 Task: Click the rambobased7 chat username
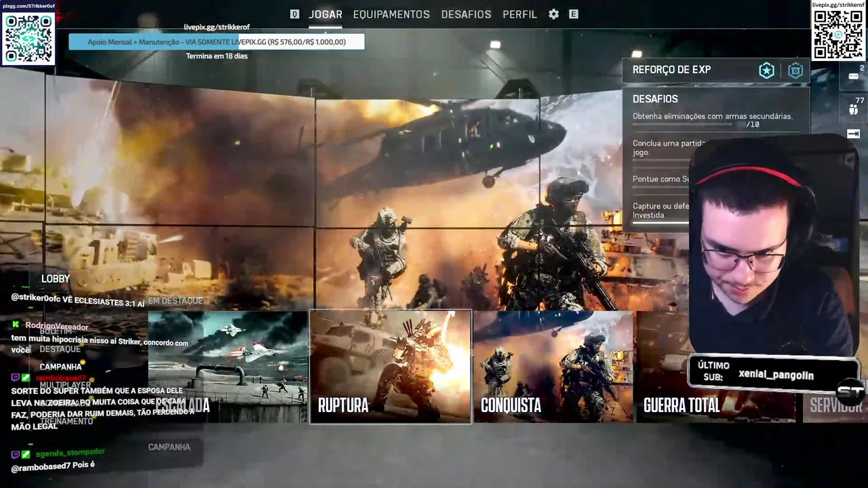pos(61,378)
